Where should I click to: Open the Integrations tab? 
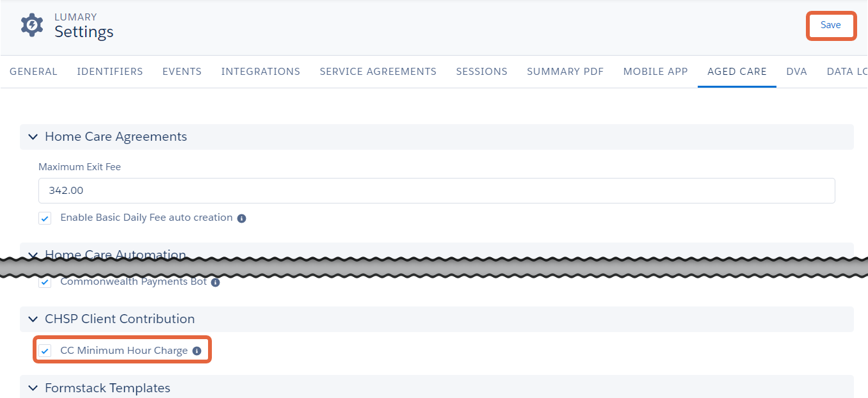(261, 72)
